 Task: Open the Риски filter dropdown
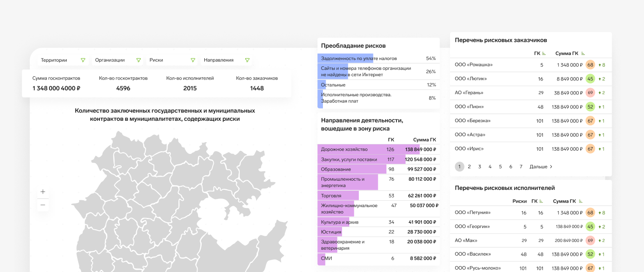(173, 60)
